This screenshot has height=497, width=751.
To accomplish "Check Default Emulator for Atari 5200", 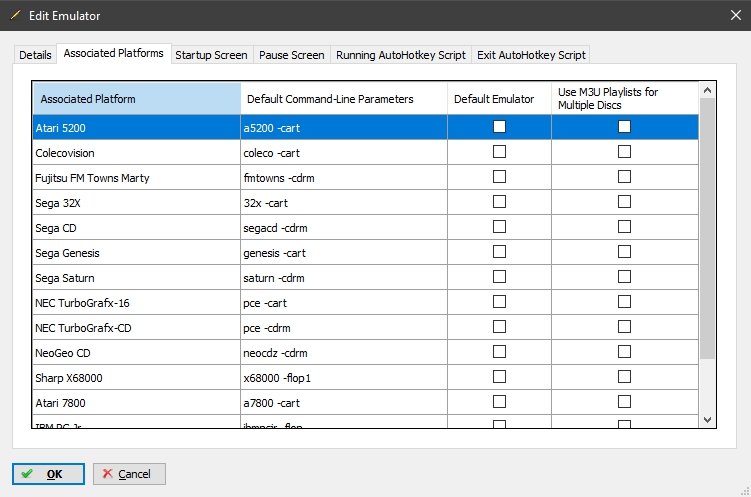I will click(x=499, y=127).
